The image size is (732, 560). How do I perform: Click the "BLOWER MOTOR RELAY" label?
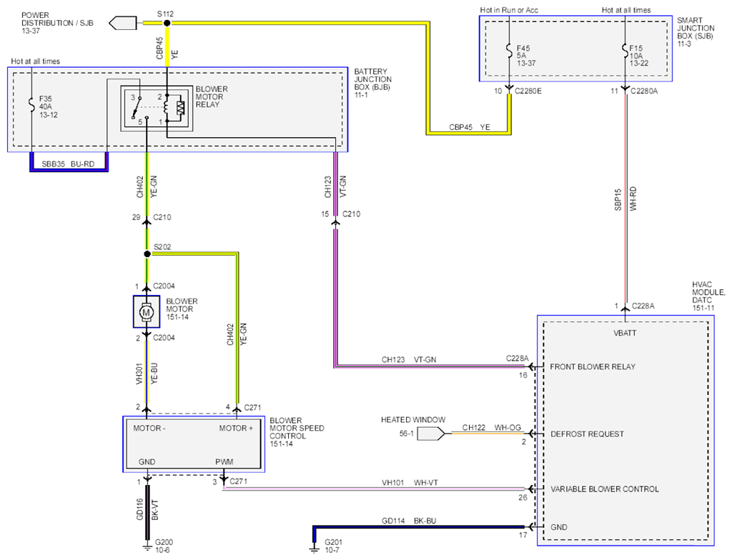pyautogui.click(x=212, y=96)
